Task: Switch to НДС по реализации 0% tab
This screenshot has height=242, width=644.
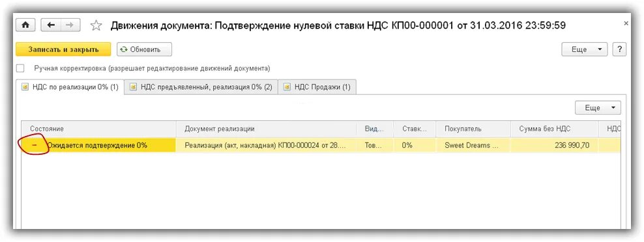Action: coord(70,87)
